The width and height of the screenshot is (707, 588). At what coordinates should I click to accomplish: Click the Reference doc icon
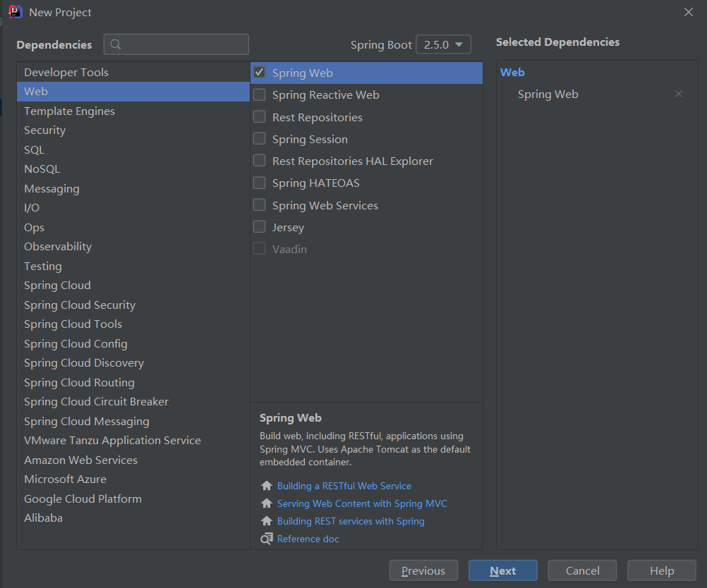pos(266,539)
